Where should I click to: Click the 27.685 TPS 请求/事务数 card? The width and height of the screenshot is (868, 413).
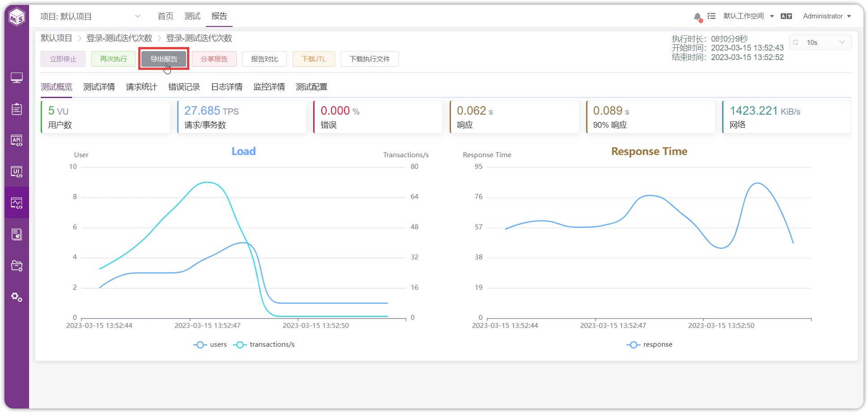[242, 117]
